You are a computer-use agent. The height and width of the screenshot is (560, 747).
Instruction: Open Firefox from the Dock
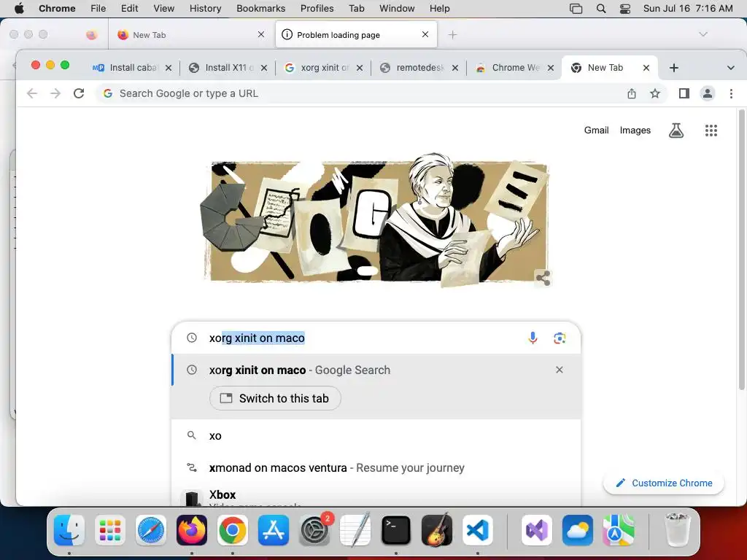tap(192, 530)
